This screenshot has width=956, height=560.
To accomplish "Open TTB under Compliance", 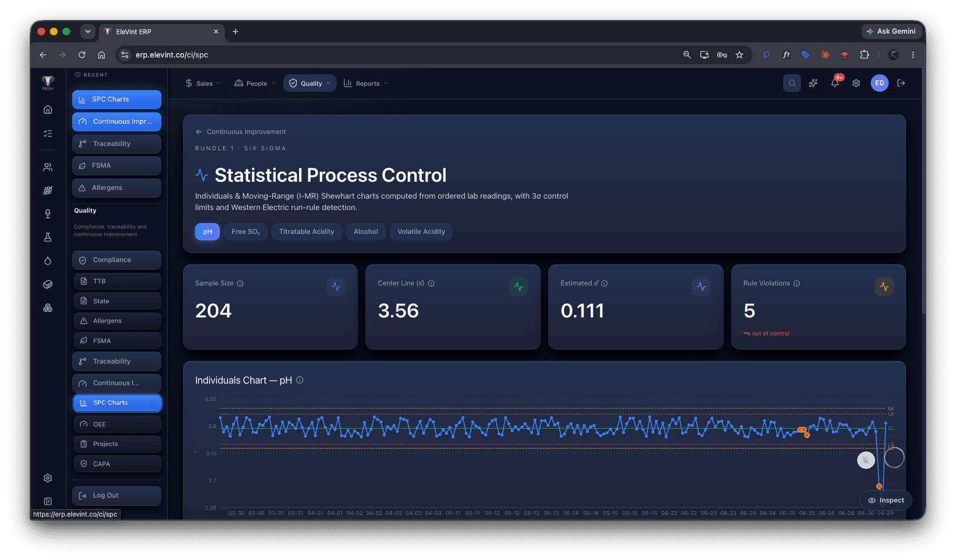I will (117, 281).
